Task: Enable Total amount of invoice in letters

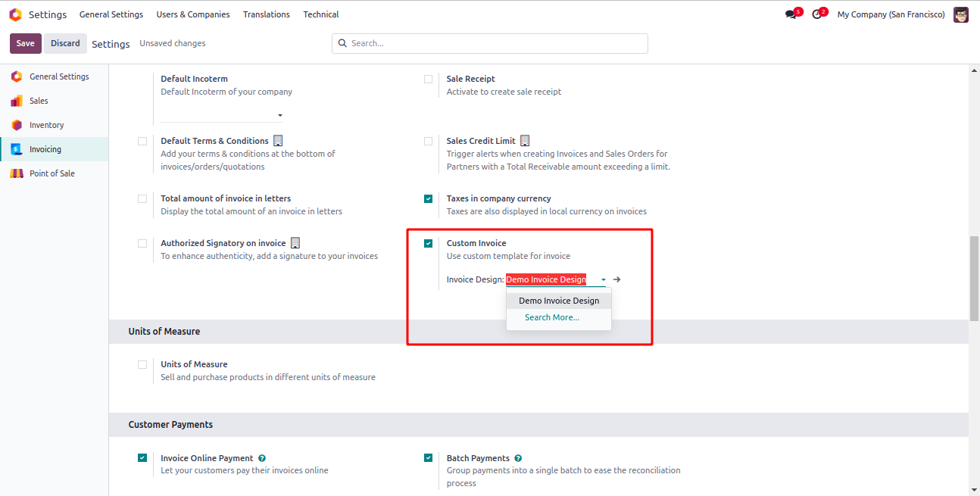Action: 142,198
